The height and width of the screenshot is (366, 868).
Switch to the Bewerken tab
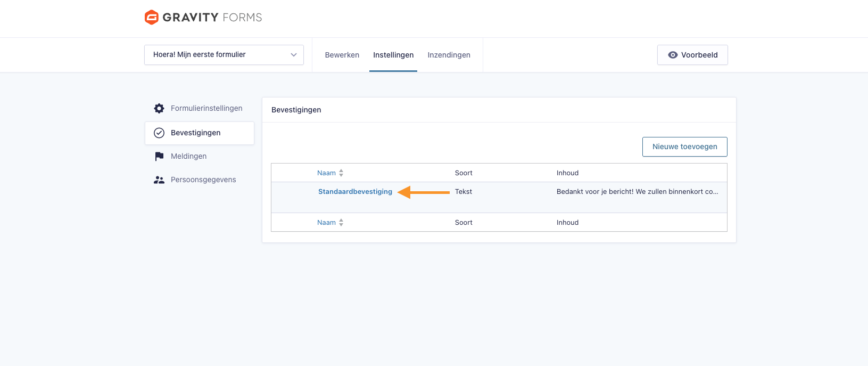[342, 55]
